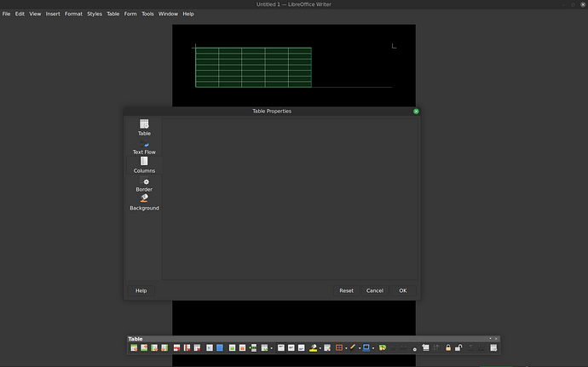This screenshot has width=588, height=367.
Task: Click the Delete Rows toolbar icon
Action: pos(176,348)
